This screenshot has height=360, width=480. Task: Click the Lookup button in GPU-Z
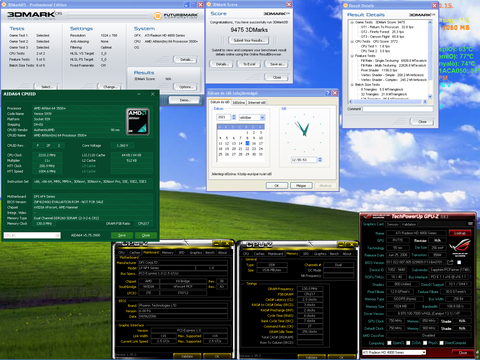pos(460,233)
